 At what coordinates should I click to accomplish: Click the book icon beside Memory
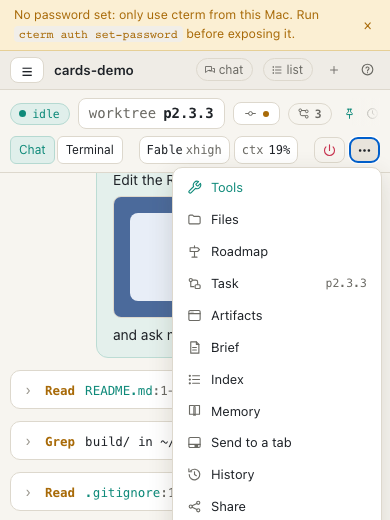pyautogui.click(x=195, y=411)
